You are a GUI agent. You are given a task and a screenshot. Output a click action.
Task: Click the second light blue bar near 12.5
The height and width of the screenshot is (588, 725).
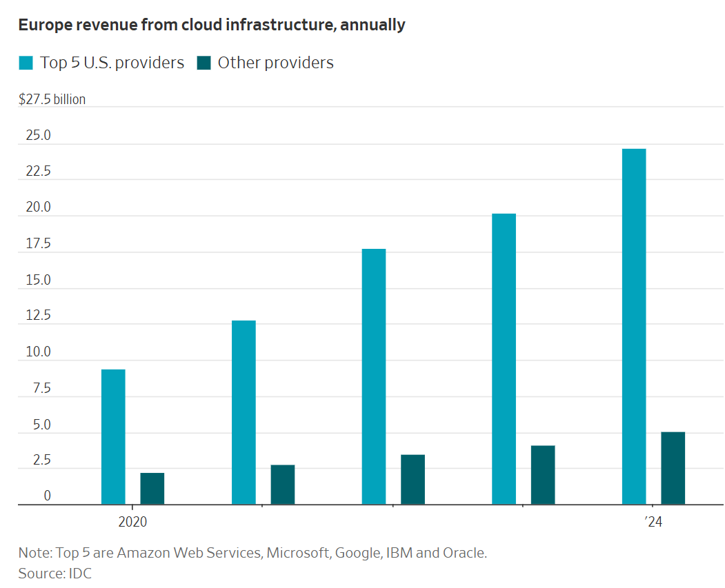click(x=244, y=412)
